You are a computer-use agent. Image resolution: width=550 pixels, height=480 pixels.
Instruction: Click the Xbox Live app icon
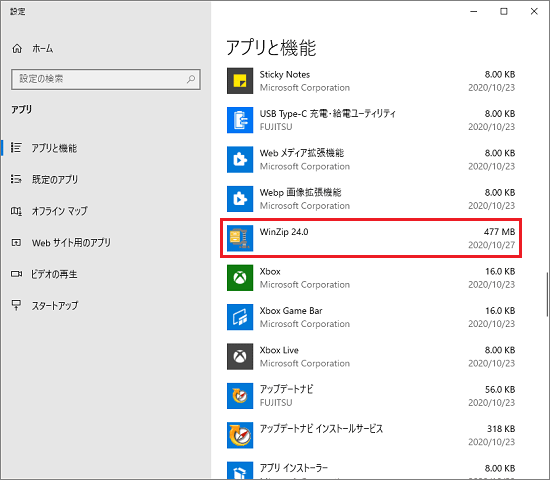pos(240,356)
